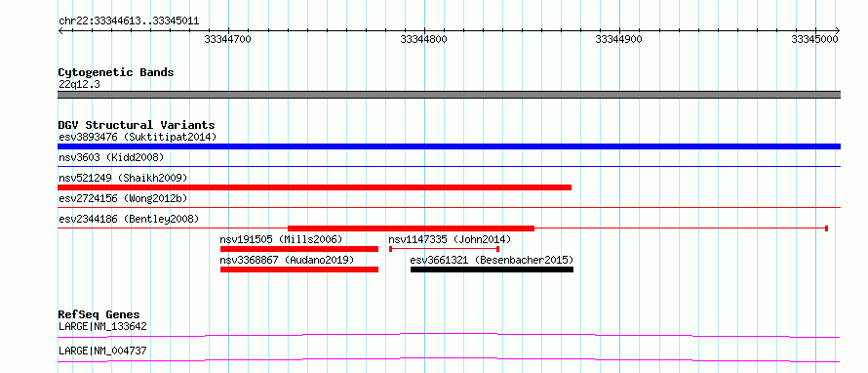Click the gray 22q12.3 cytogenetic band bar
The image size is (868, 373).
(449, 95)
